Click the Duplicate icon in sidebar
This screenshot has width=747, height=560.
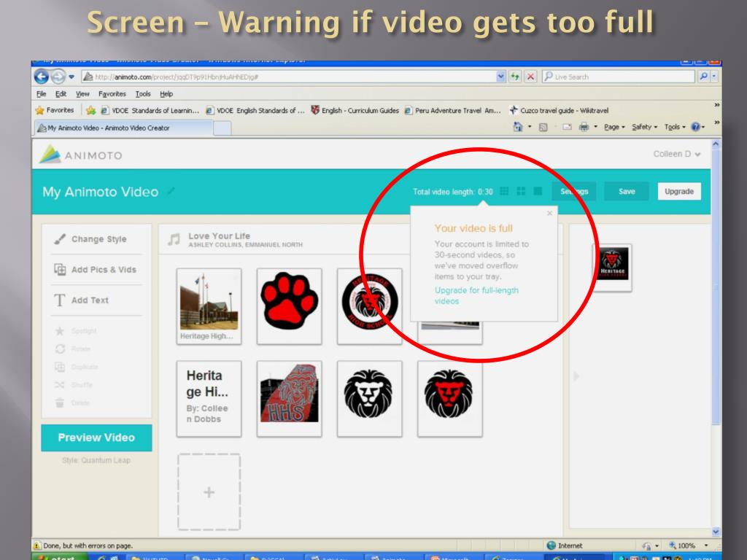pyautogui.click(x=60, y=367)
